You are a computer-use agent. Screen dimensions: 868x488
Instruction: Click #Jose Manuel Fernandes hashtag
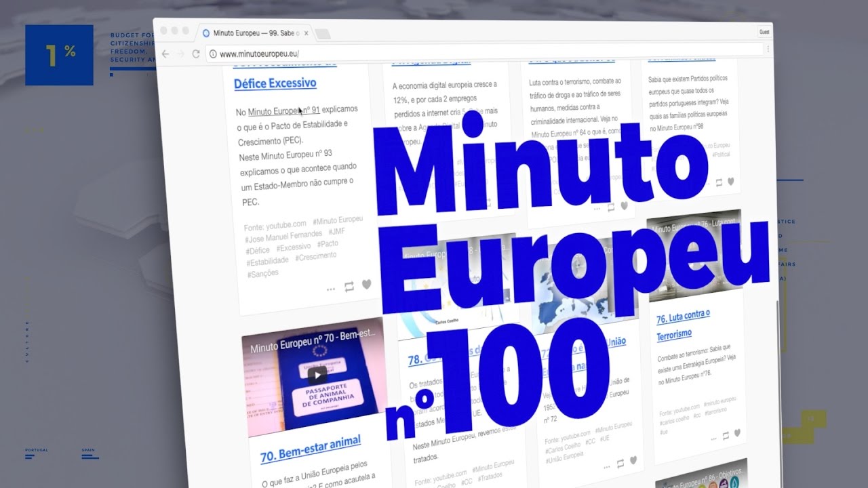[283, 237]
